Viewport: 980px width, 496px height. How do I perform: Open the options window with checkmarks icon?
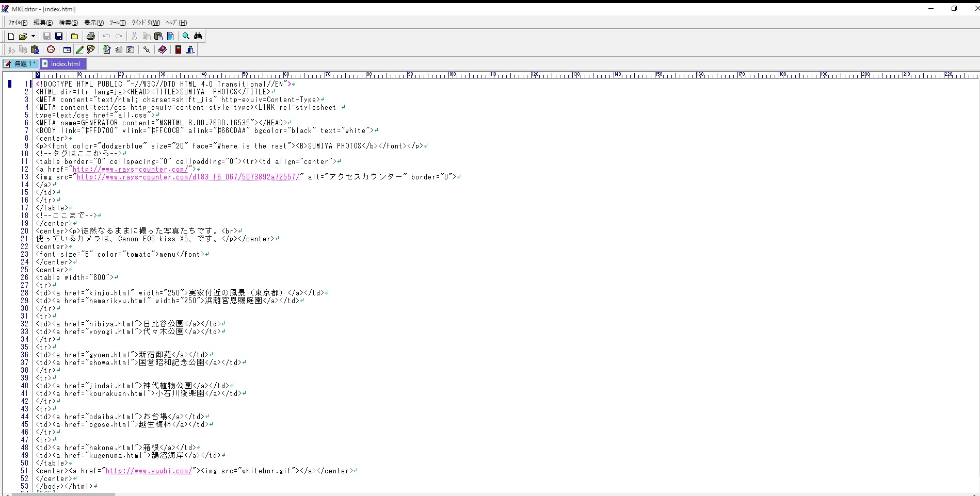point(131,49)
